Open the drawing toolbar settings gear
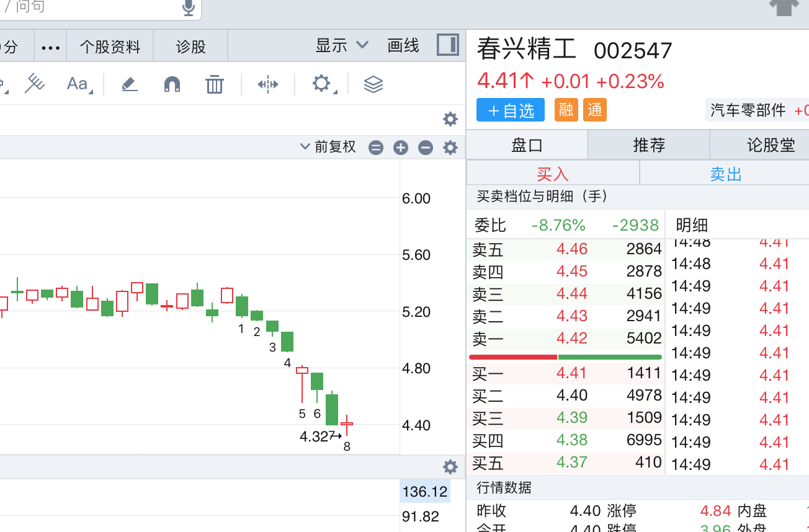This screenshot has width=809, height=532. click(321, 84)
